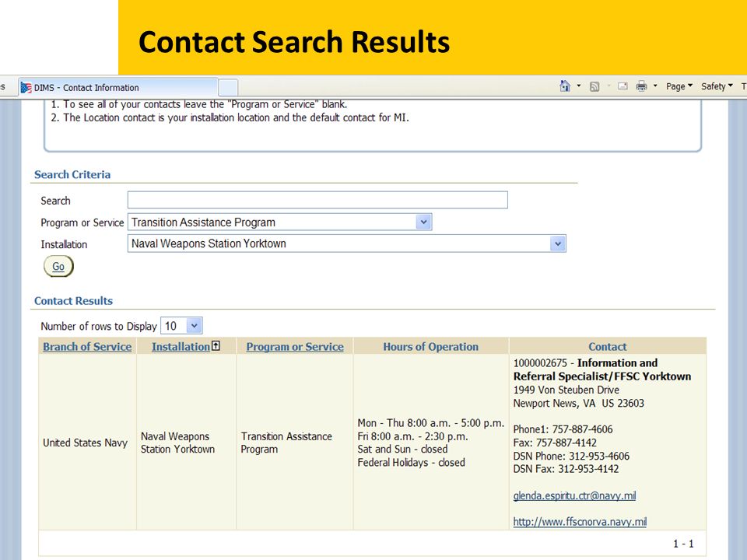The image size is (747, 560).
Task: Open the Program or Service dropdown
Action: tap(279, 222)
